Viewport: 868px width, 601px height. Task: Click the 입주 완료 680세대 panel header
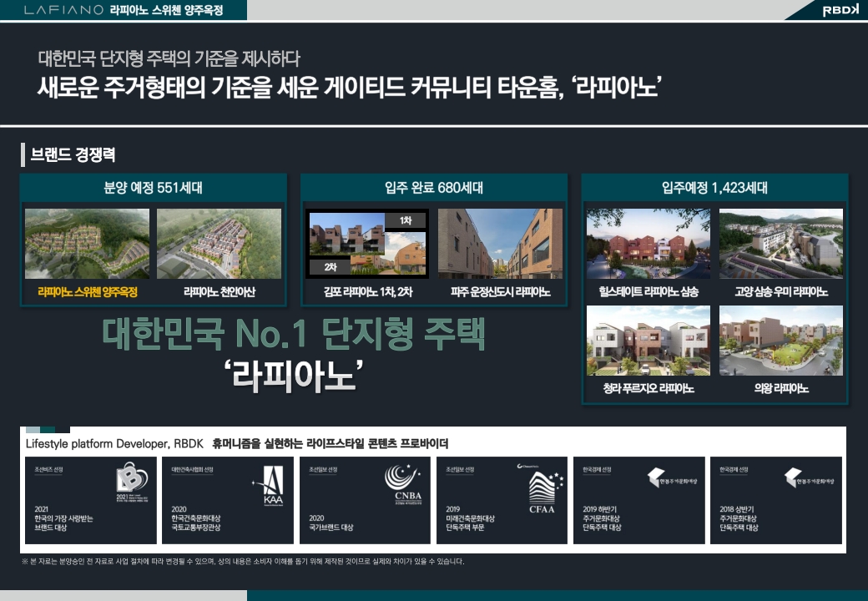(434, 188)
